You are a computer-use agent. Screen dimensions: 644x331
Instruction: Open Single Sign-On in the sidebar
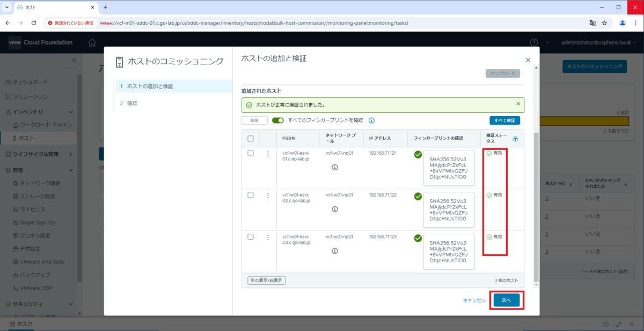coord(34,222)
